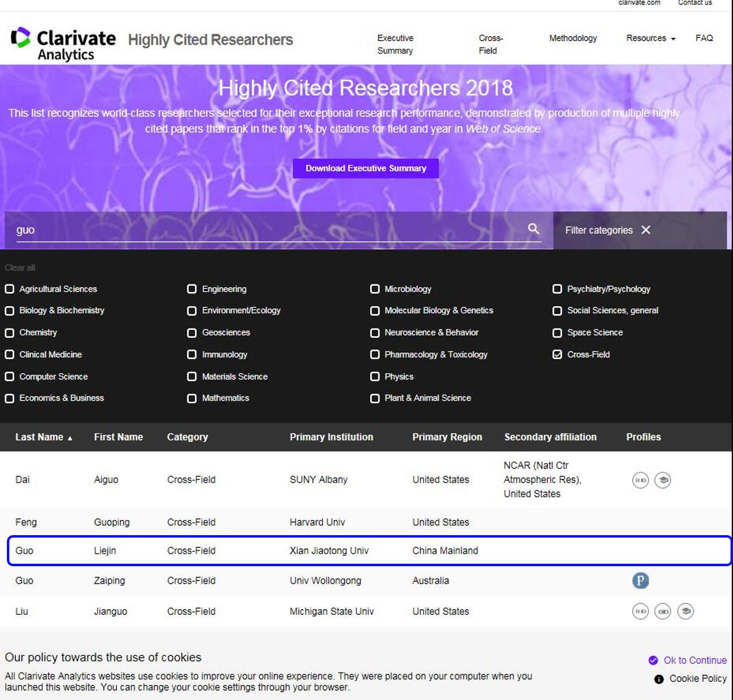The width and height of the screenshot is (733, 700).
Task: Check the Molecular Biology & Genetics checkbox
Action: [375, 311]
